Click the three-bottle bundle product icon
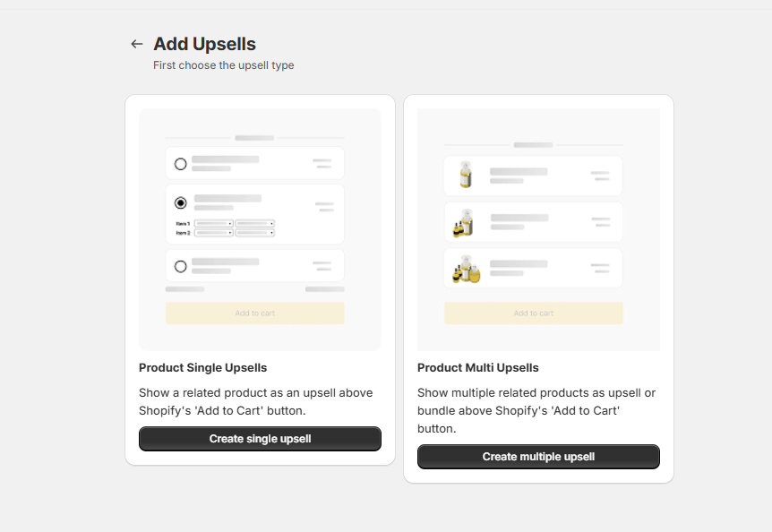 (466, 269)
